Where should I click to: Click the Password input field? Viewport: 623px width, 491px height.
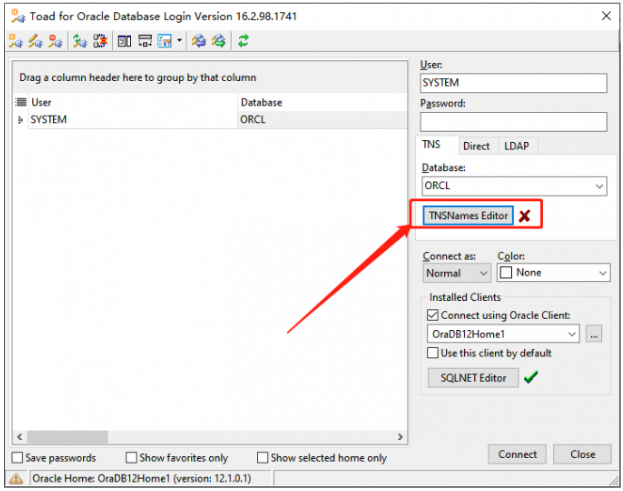click(513, 122)
